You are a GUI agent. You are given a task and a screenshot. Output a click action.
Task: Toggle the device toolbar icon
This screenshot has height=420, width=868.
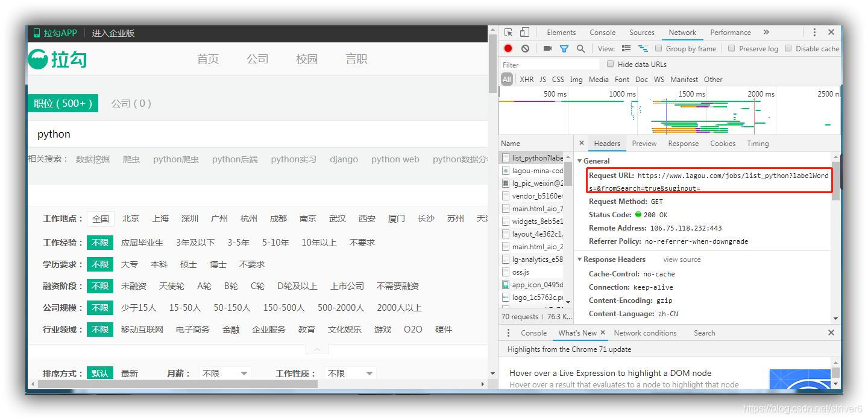[x=524, y=33]
